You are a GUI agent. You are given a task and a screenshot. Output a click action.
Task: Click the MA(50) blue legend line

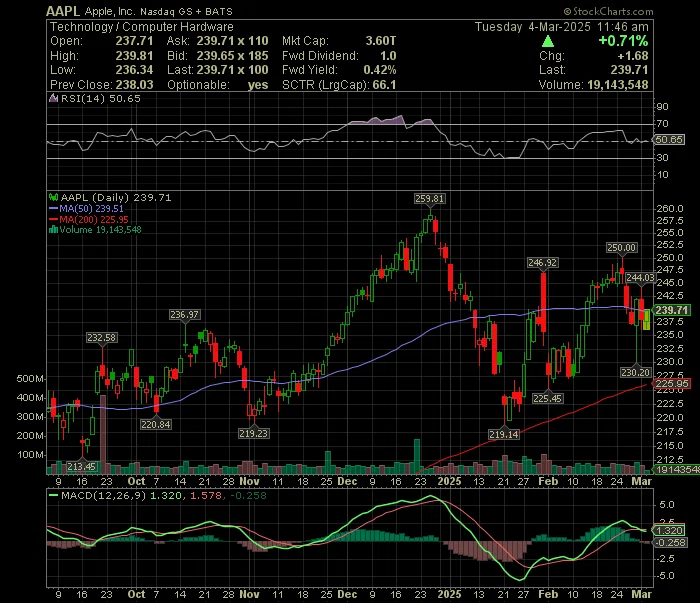click(54, 209)
